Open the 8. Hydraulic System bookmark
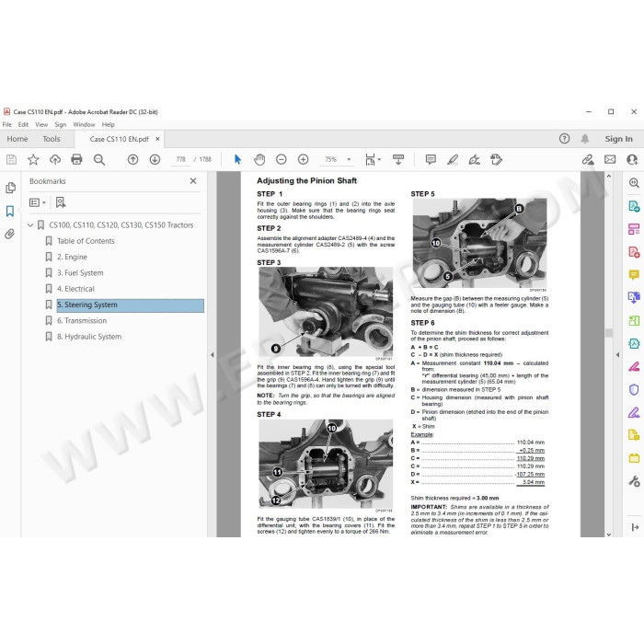 [89, 337]
